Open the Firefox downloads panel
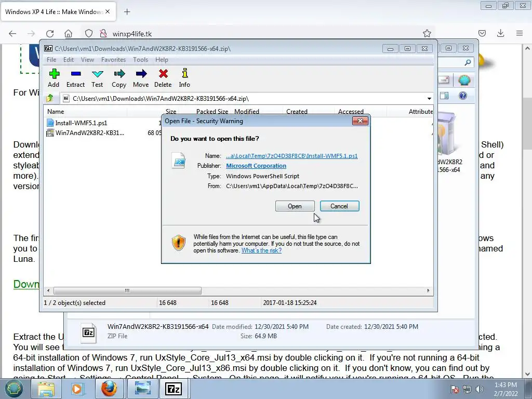This screenshot has height=399, width=532. [x=500, y=33]
